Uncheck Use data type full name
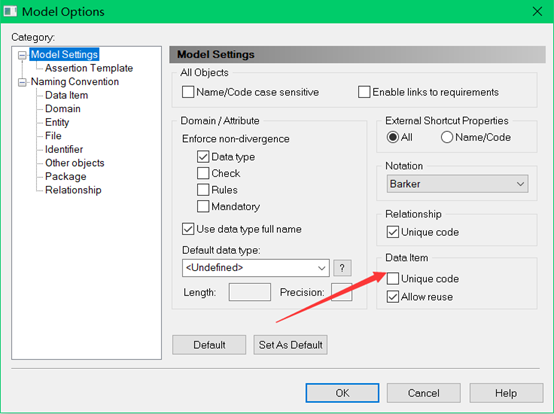The width and height of the screenshot is (554, 414). pyautogui.click(x=188, y=229)
